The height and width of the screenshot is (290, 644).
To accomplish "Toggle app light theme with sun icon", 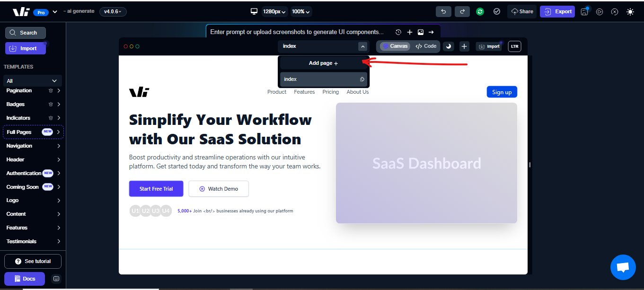I will 630,12.
